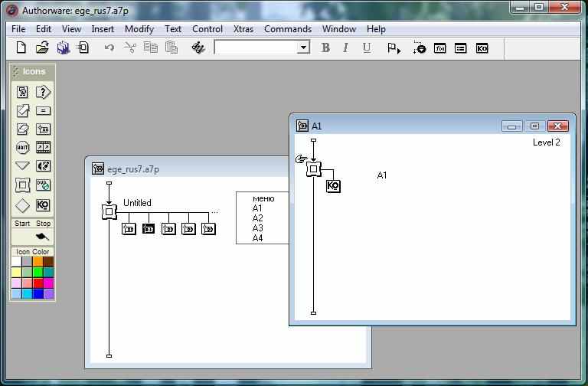Image resolution: width=588 pixels, height=386 pixels.
Task: Pick the bright green icon color swatch
Action: click(38, 273)
